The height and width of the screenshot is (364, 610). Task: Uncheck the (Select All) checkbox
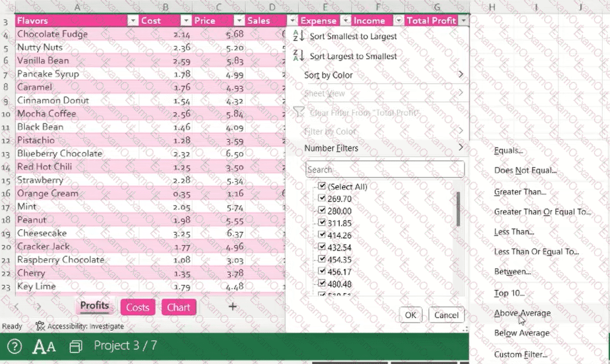click(322, 186)
